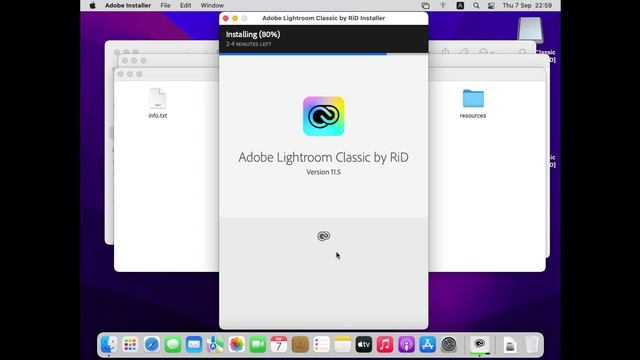Click the input source 'A' menu bar icon
The height and width of the screenshot is (360, 640).
pos(460,5)
